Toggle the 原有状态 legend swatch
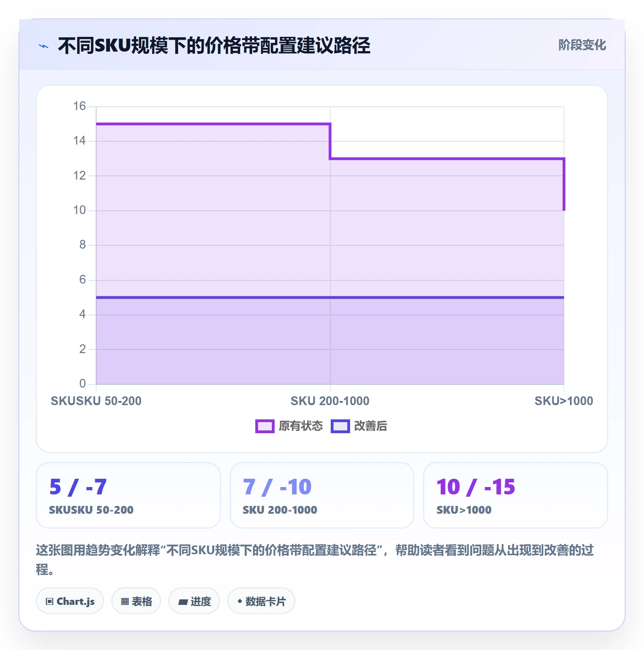Screen dimensions: 644x650 (265, 426)
